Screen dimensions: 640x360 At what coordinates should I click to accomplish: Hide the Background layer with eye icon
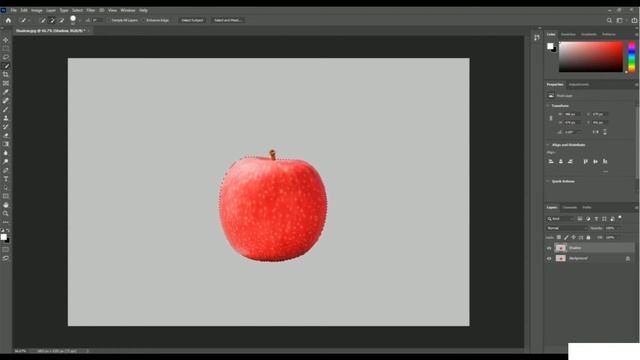point(549,258)
